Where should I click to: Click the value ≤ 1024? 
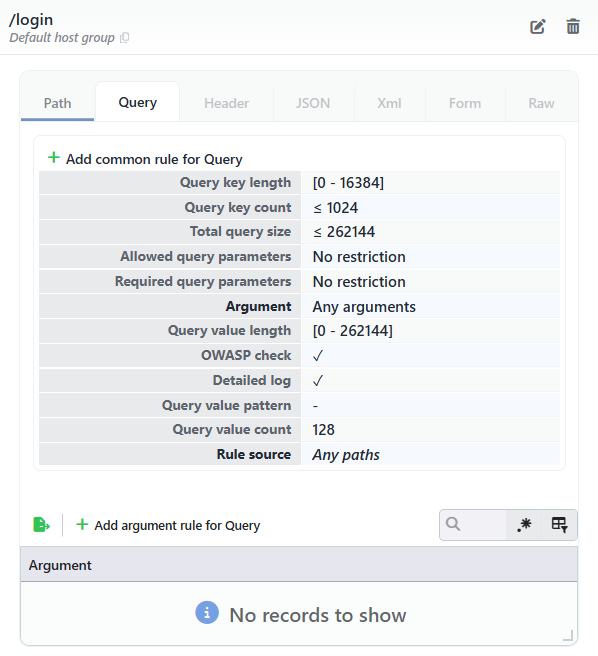point(336,208)
